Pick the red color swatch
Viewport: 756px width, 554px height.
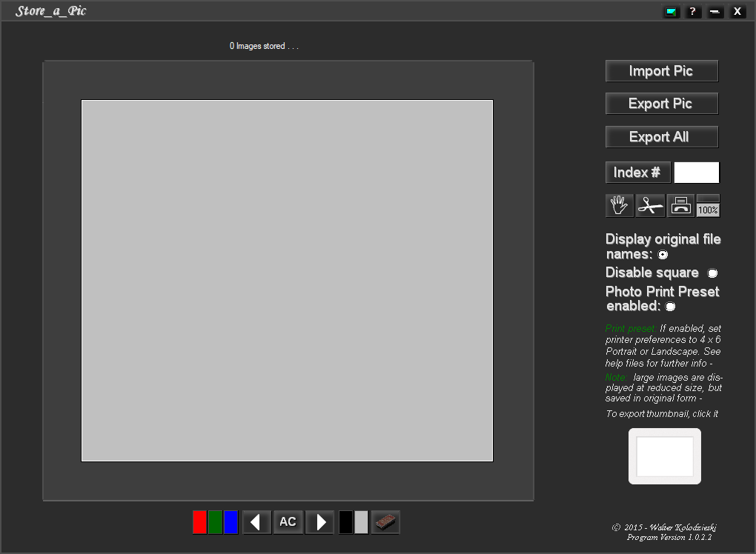click(199, 522)
